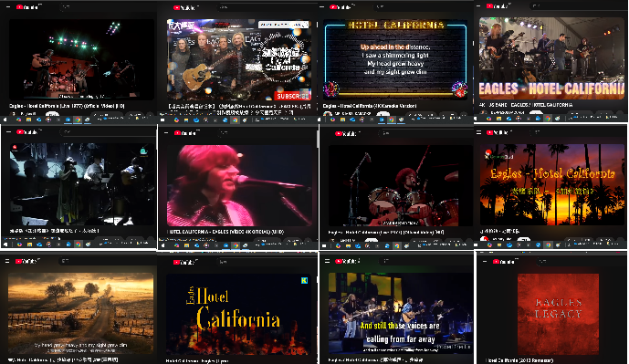Click the Subscribe pill under the Karaoke Version video
This screenshot has width=629, height=364.
pos(383,114)
